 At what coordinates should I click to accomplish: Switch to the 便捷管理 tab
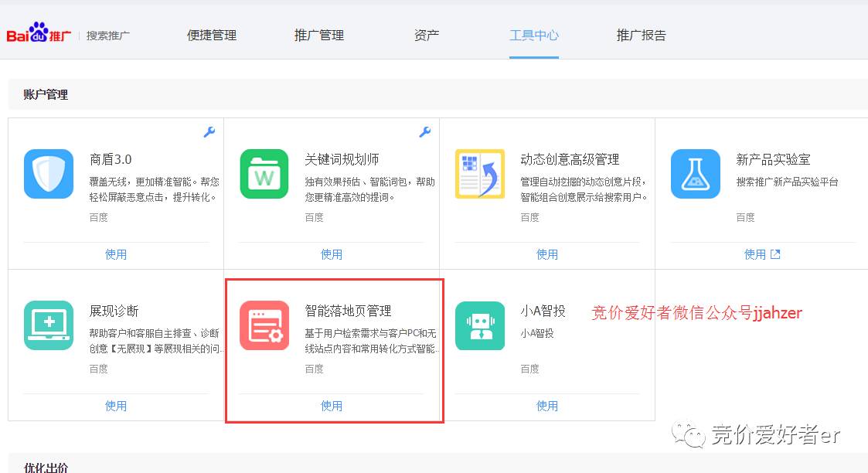[212, 36]
